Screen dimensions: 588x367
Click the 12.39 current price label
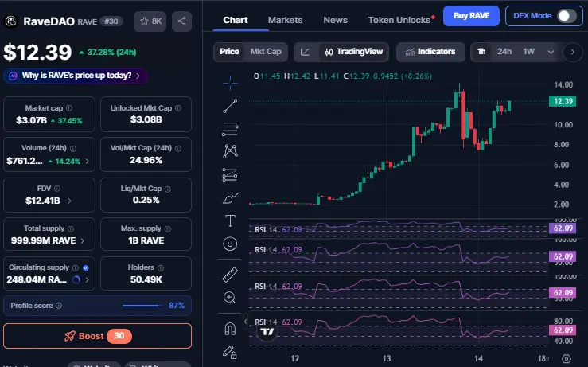[563, 101]
